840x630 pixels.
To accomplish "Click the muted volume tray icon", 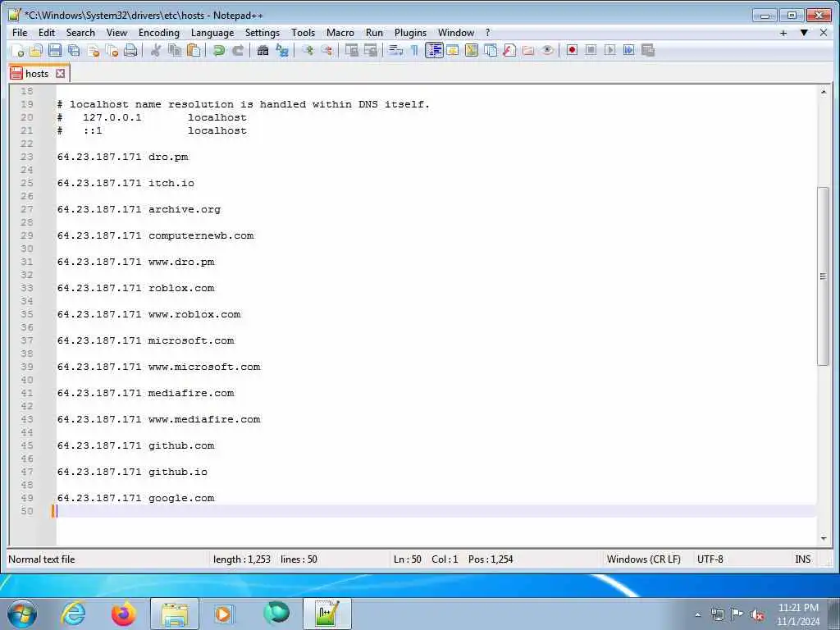I will pyautogui.click(x=757, y=615).
